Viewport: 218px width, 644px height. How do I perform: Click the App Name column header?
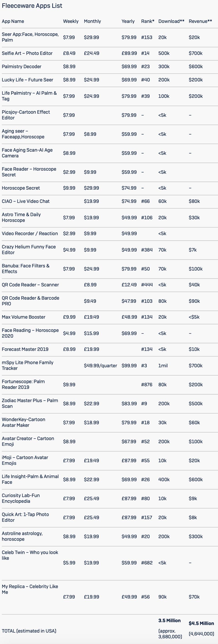click(x=13, y=21)
